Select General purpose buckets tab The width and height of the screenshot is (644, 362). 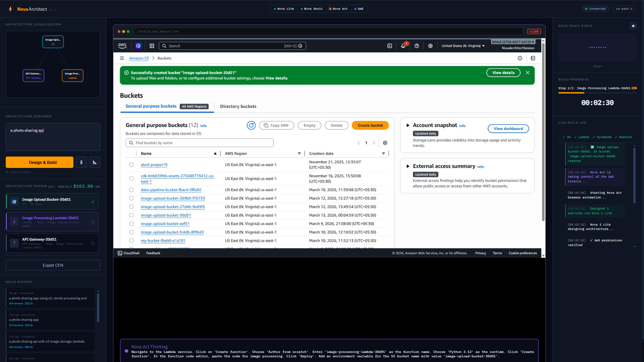click(151, 106)
